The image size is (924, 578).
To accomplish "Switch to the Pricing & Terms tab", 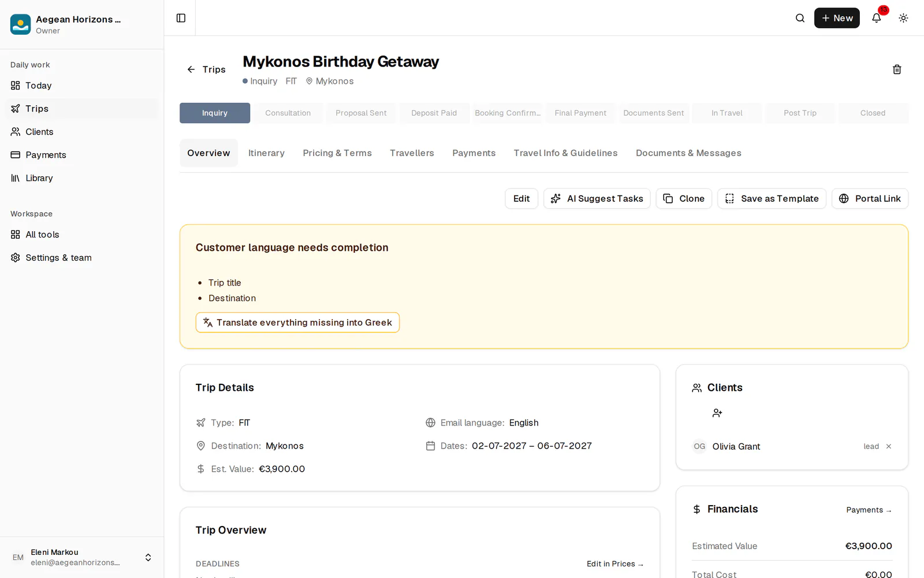I will [337, 153].
